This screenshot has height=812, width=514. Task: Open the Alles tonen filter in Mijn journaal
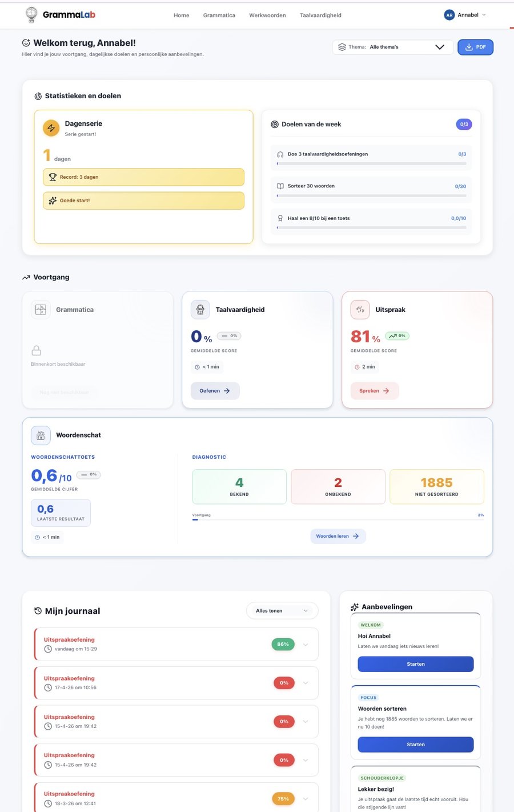282,610
